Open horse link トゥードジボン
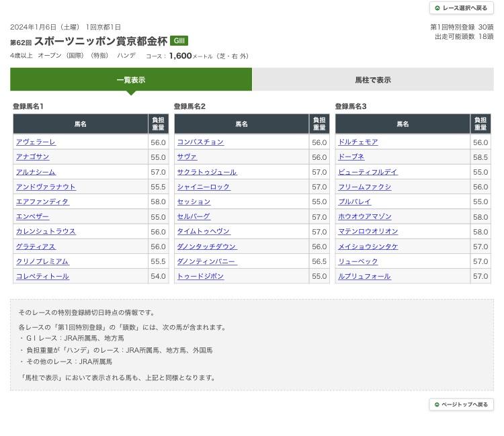This screenshot has height=436, width=504. pos(200,276)
